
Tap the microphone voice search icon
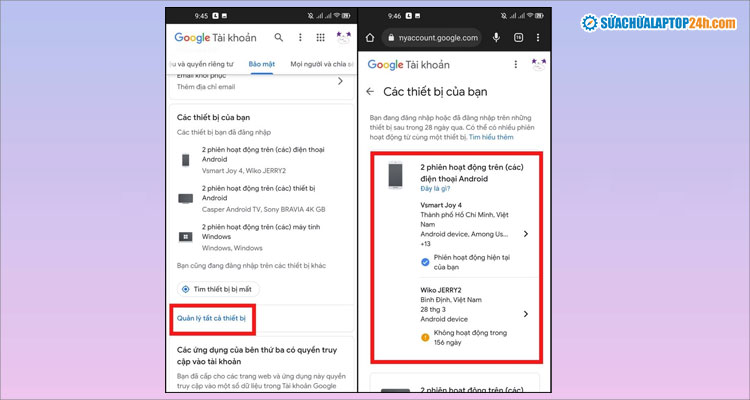pos(496,38)
